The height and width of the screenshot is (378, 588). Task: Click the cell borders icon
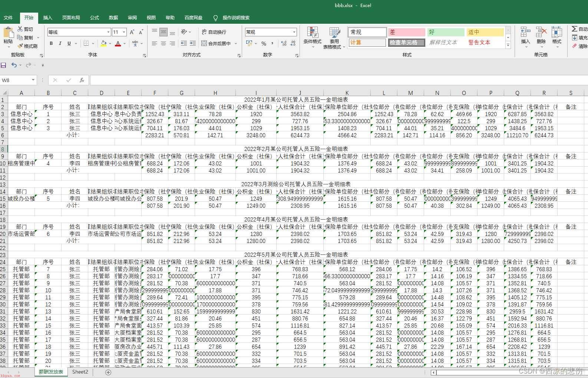(86, 43)
